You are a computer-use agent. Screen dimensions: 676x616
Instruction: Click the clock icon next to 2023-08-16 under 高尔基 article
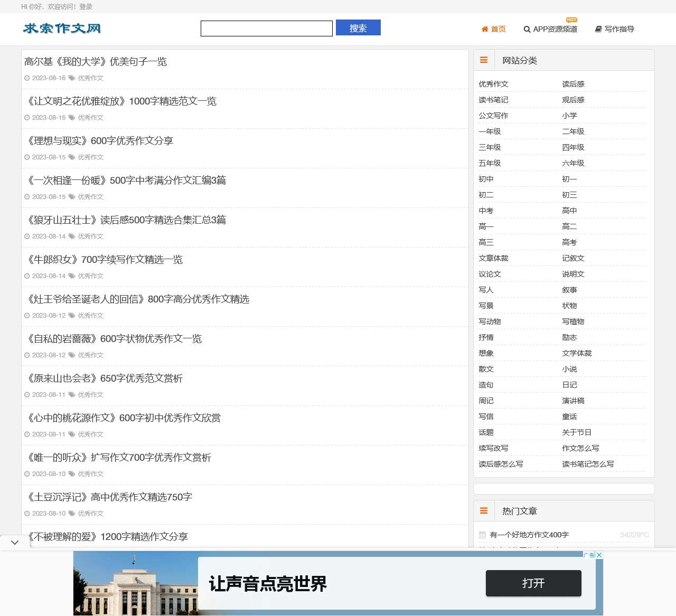click(x=27, y=78)
